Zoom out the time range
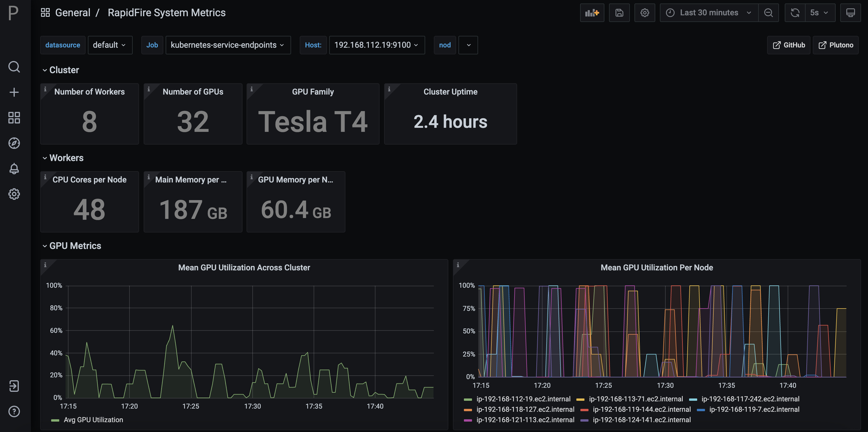Image resolution: width=868 pixels, height=432 pixels. coord(768,13)
